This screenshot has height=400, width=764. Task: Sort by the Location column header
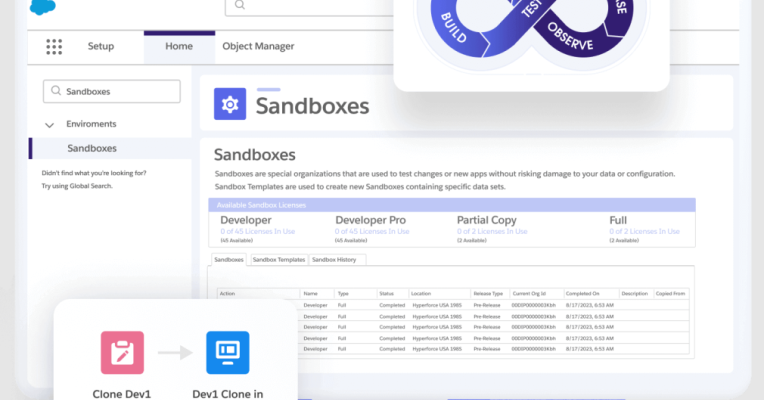[x=421, y=293]
